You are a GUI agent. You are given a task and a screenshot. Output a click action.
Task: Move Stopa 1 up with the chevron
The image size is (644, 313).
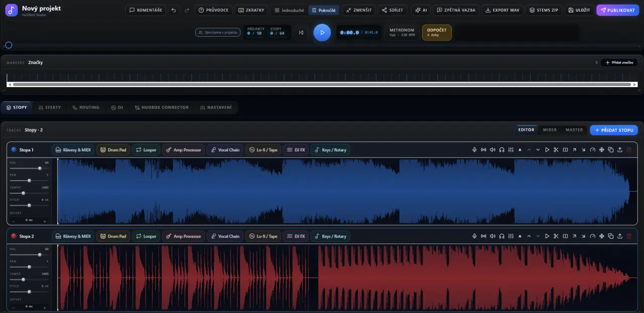pyautogui.click(x=529, y=150)
